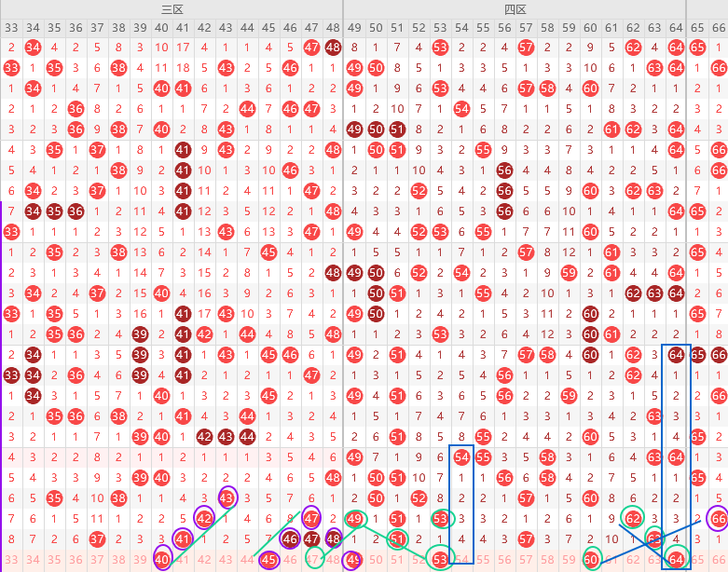
Task: Click column header 41 in the header row
Action: point(183,28)
